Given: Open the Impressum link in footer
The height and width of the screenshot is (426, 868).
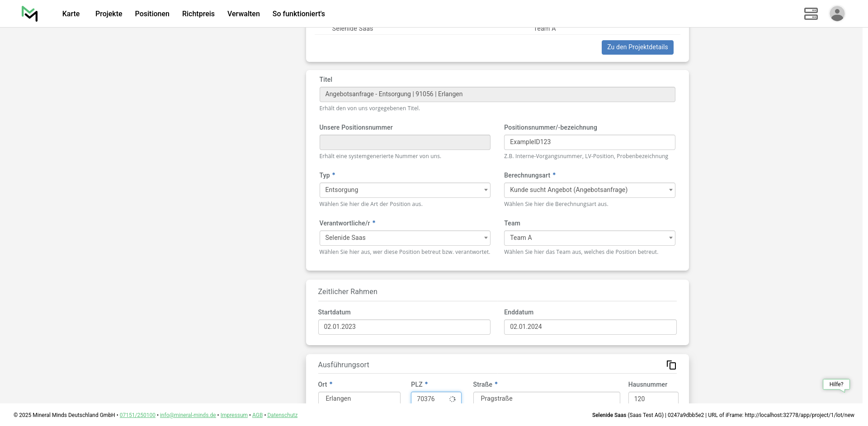Looking at the screenshot, I should 234,415.
